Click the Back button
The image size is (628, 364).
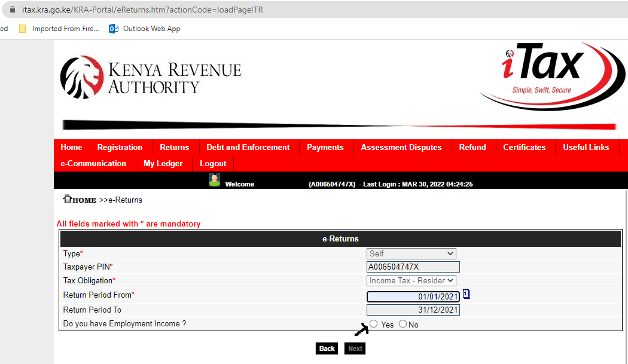pos(327,348)
